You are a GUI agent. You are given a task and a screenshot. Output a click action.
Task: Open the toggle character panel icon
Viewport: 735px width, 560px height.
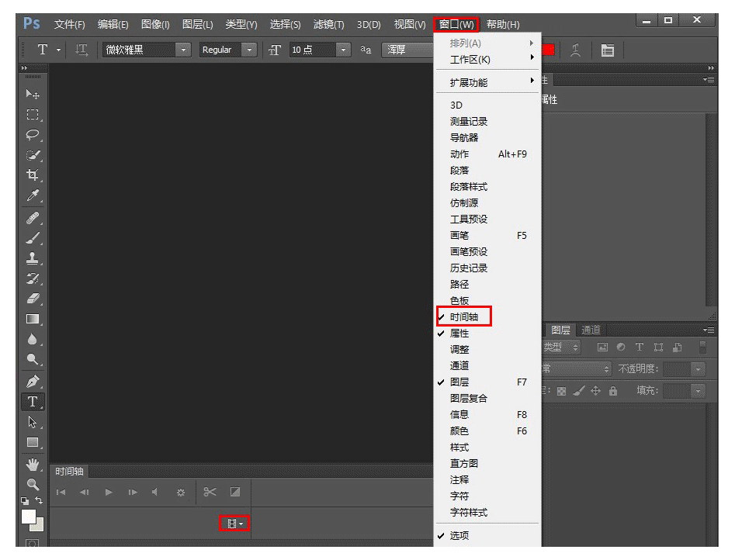[608, 50]
